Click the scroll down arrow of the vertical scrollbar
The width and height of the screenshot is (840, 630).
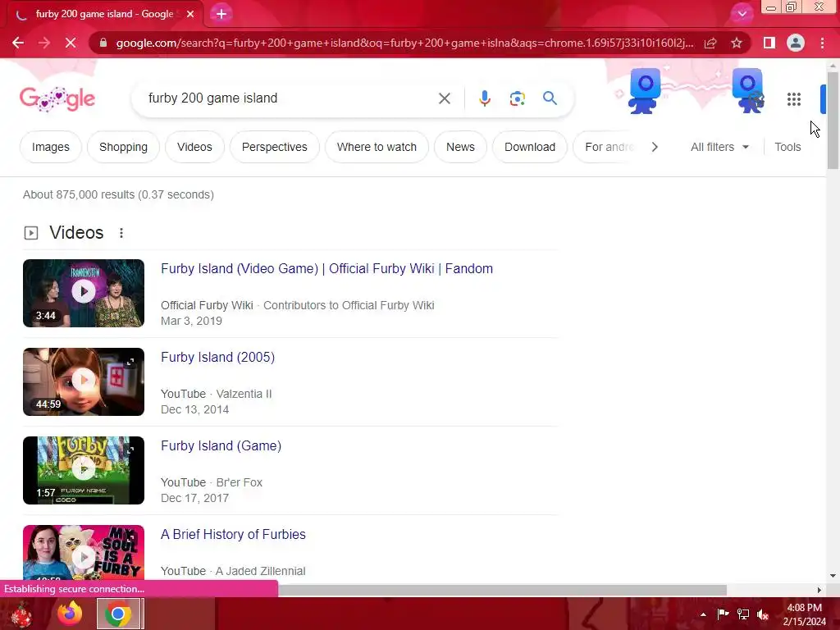tap(833, 576)
